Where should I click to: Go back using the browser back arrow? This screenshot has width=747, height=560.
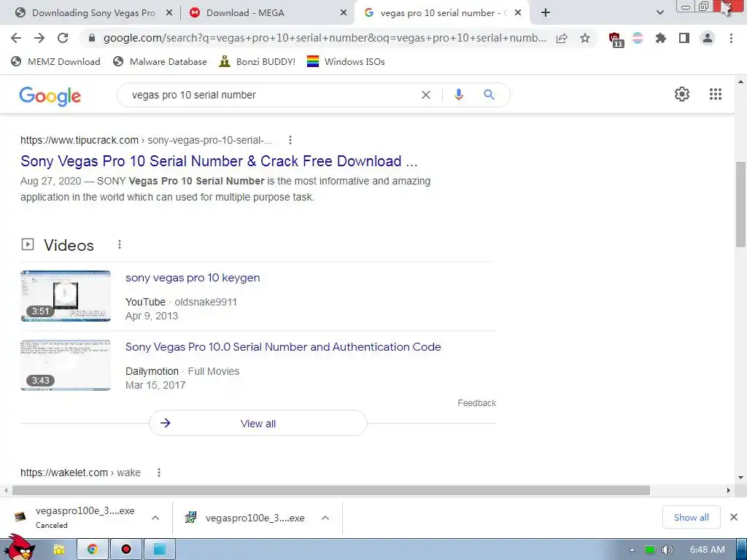click(x=16, y=38)
